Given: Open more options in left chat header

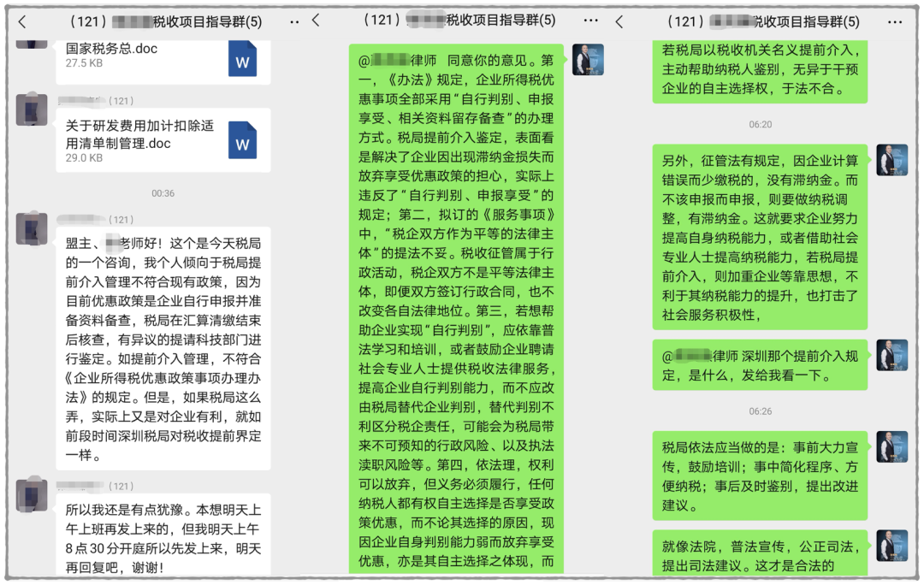Looking at the screenshot, I should (x=294, y=21).
